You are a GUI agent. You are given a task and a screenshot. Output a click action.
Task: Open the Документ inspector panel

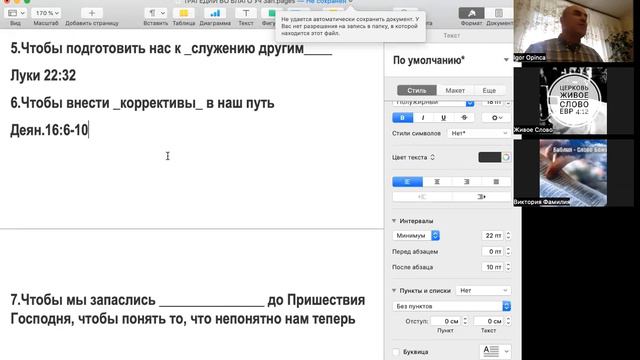click(x=499, y=13)
